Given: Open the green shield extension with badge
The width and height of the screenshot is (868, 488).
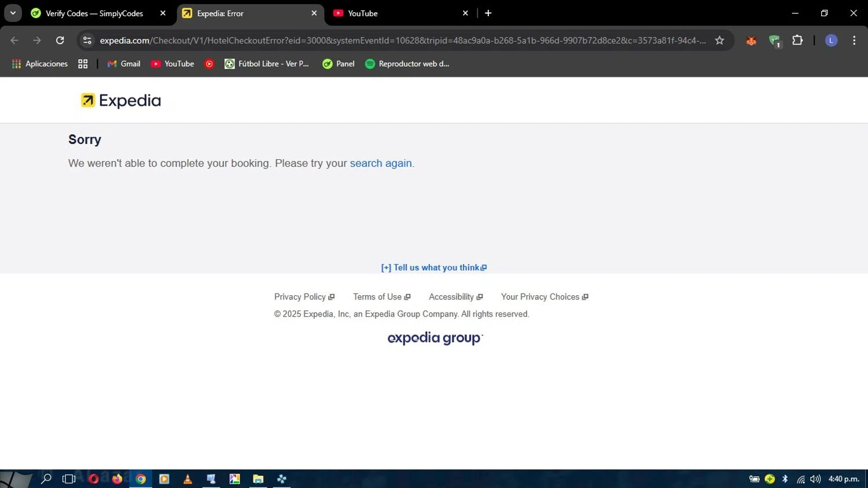Looking at the screenshot, I should pyautogui.click(x=775, y=41).
